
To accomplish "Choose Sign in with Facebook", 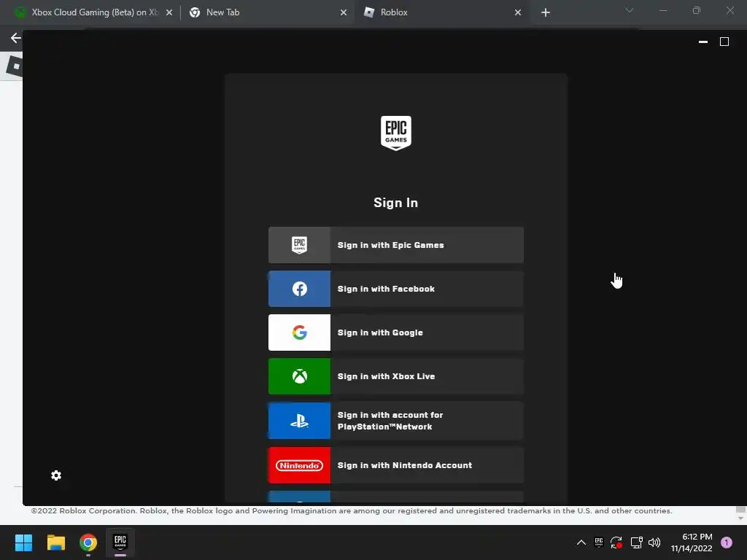I will [x=396, y=289].
